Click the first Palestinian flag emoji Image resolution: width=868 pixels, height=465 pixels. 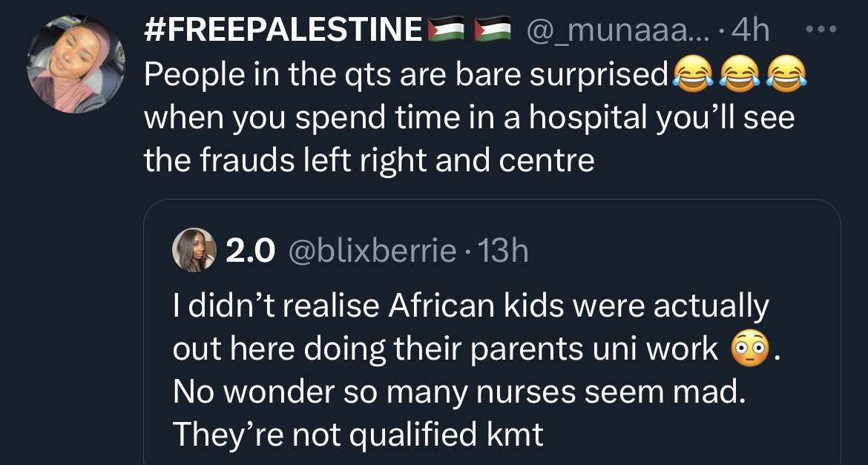[447, 31]
